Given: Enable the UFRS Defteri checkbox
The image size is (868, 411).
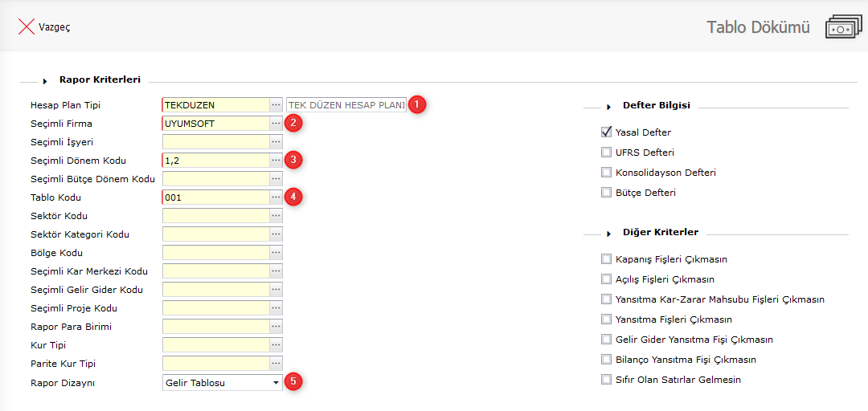Looking at the screenshot, I should click(607, 153).
